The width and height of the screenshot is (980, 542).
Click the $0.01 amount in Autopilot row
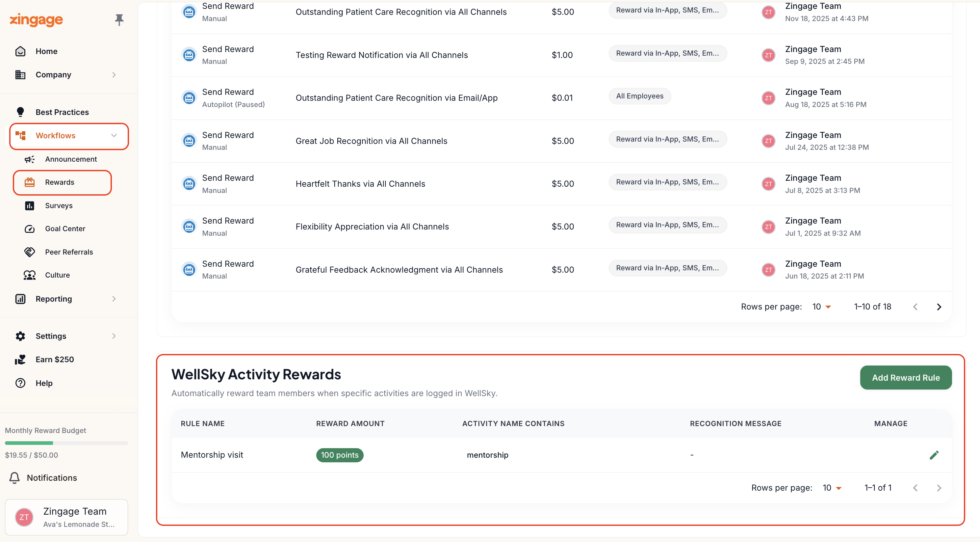click(562, 98)
